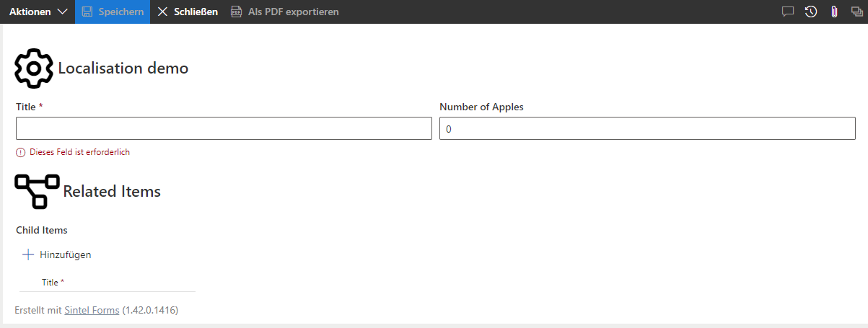Focus the Title text input field
Image resolution: width=868 pixels, height=328 pixels.
(224, 129)
